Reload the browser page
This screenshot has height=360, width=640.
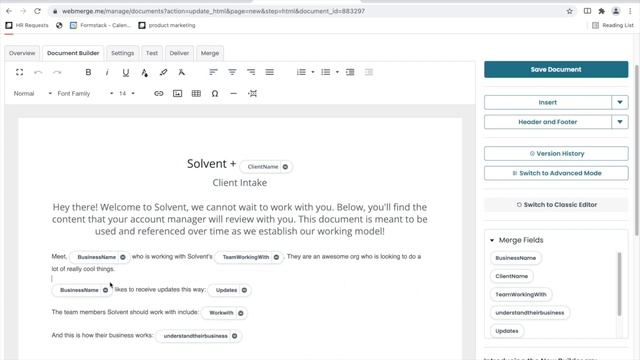click(37, 11)
